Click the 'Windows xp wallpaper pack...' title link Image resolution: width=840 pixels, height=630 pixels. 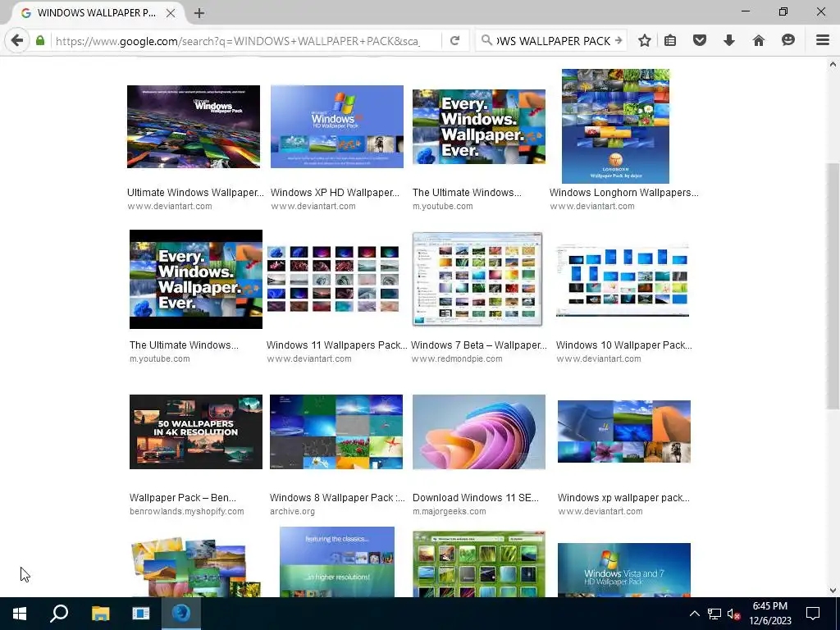point(623,498)
